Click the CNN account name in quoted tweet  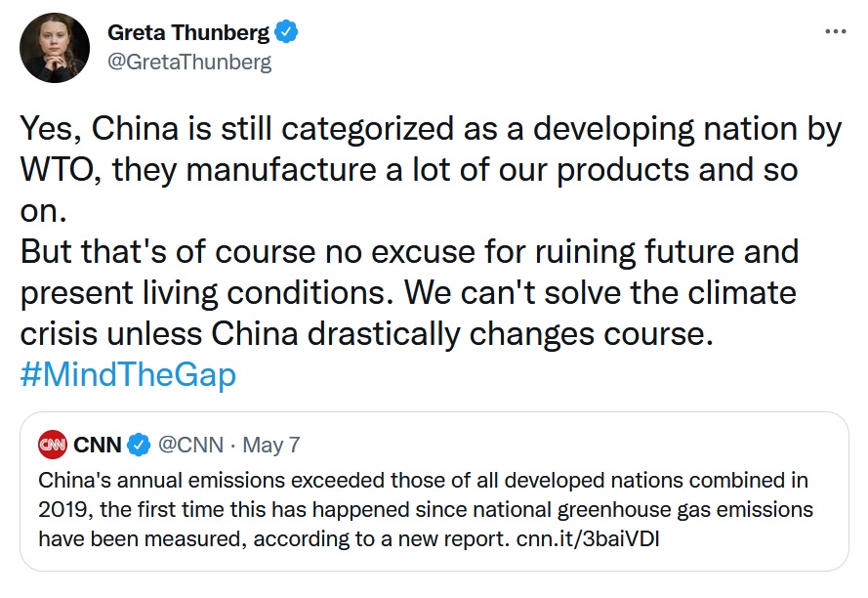98,445
